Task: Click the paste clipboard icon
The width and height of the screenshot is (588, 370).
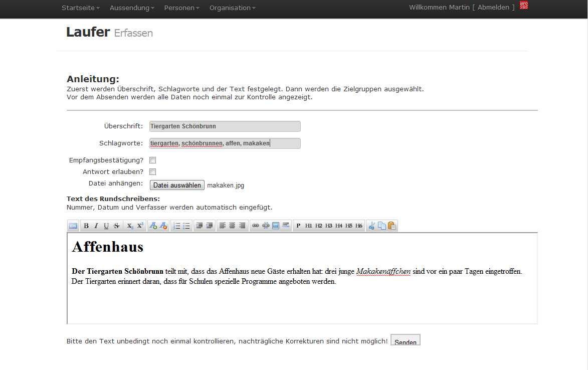Action: 392,226
